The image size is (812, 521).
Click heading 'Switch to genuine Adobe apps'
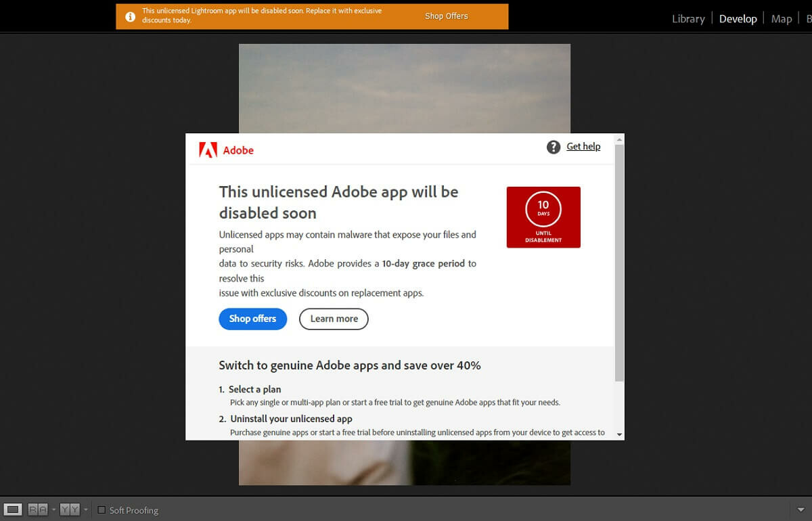click(350, 365)
